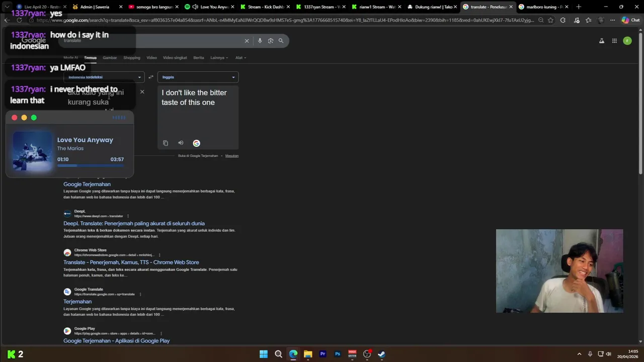The width and height of the screenshot is (644, 362).
Task: Open the Windows Start menu
Action: (x=264, y=354)
